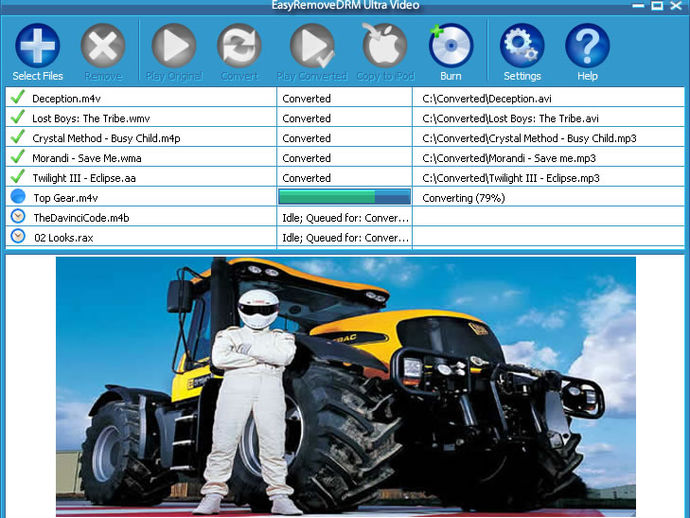Click checkmark beside Crystal Method - Busy Child.m4p
The height and width of the screenshot is (518, 690).
[18, 136]
